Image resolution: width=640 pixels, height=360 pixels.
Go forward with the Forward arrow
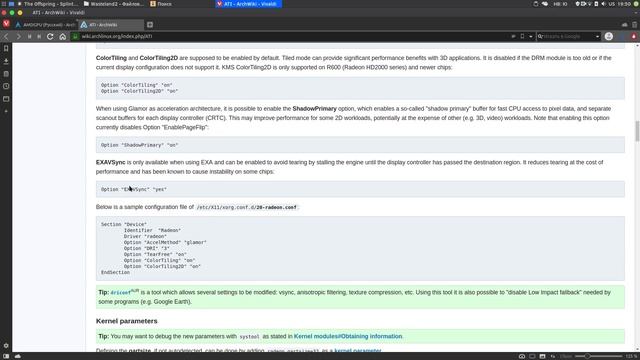(x=18, y=36)
